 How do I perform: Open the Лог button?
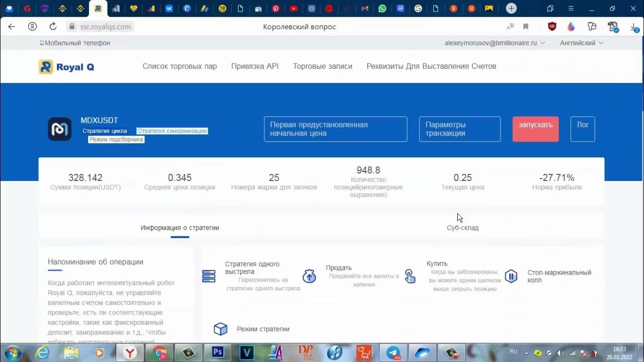tap(583, 129)
